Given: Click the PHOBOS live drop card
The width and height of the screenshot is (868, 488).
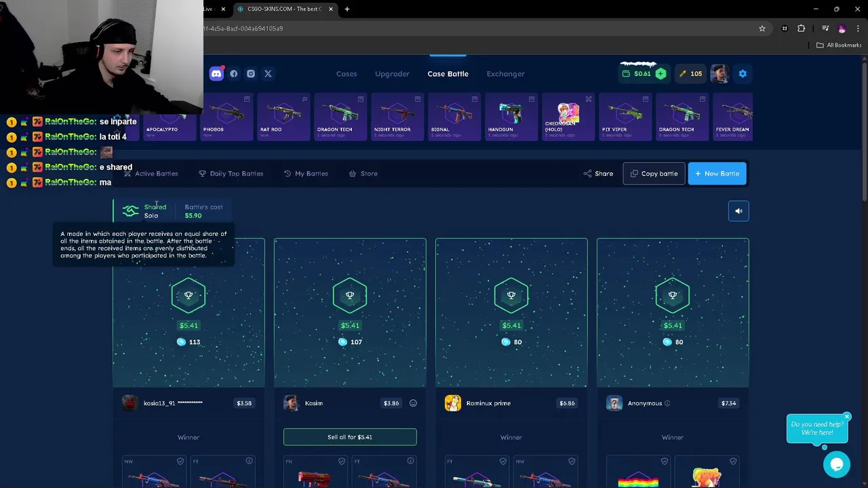Looking at the screenshot, I should click(225, 117).
